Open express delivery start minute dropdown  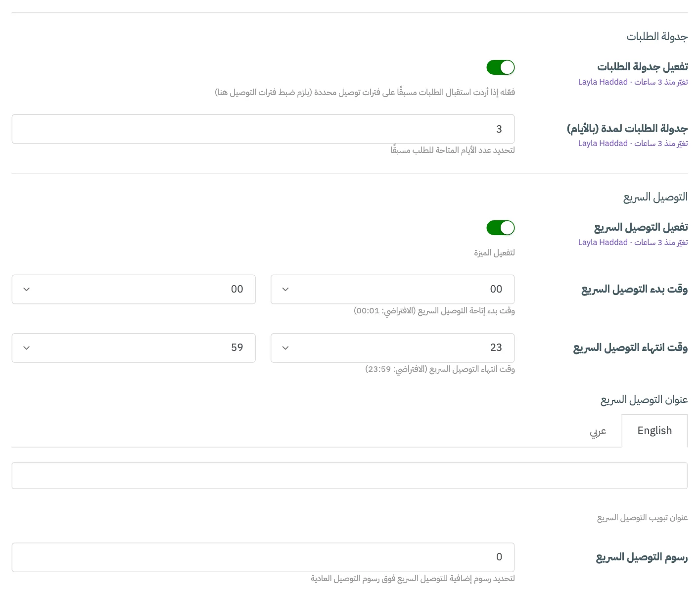click(x=134, y=289)
